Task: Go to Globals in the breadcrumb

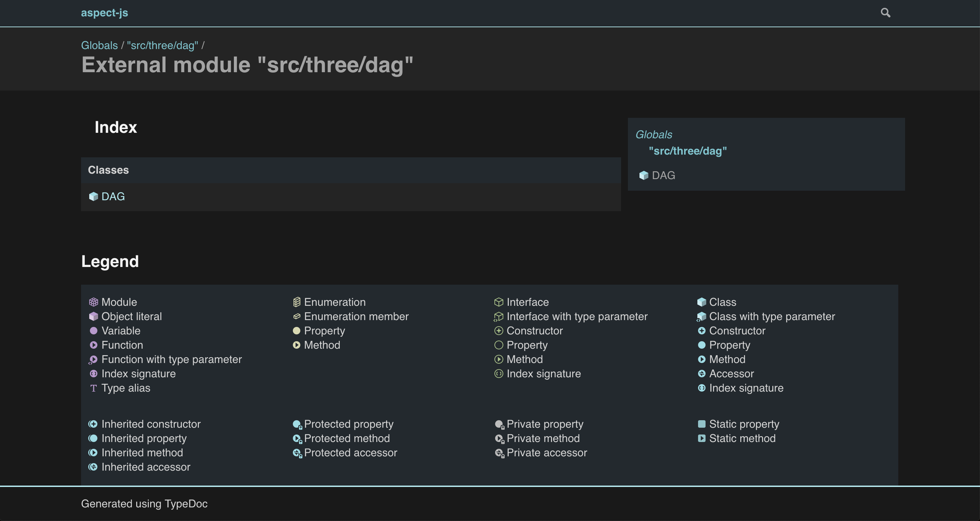Action: 99,45
